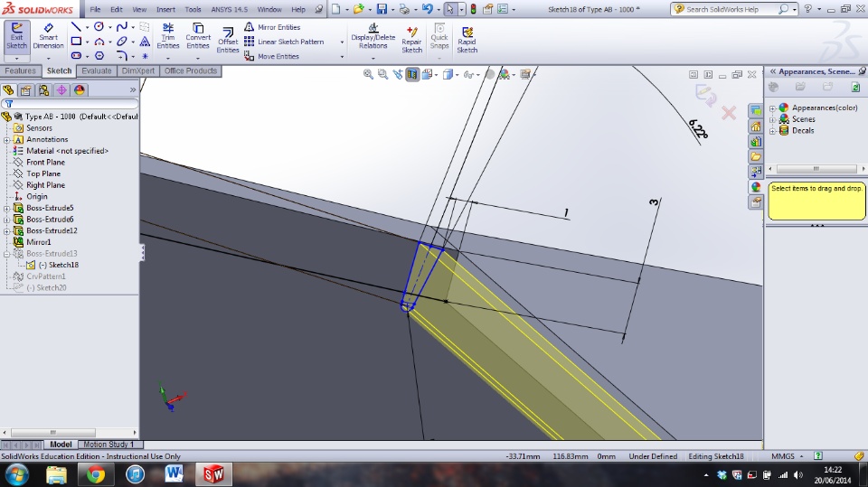Expand the Boss-Extrude12 feature node
868x487 pixels.
click(6, 231)
